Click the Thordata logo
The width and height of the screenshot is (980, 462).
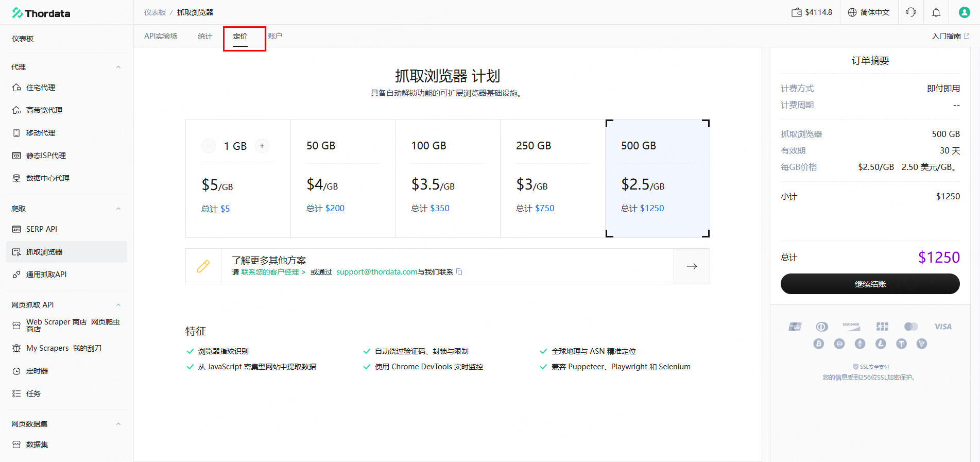click(41, 13)
